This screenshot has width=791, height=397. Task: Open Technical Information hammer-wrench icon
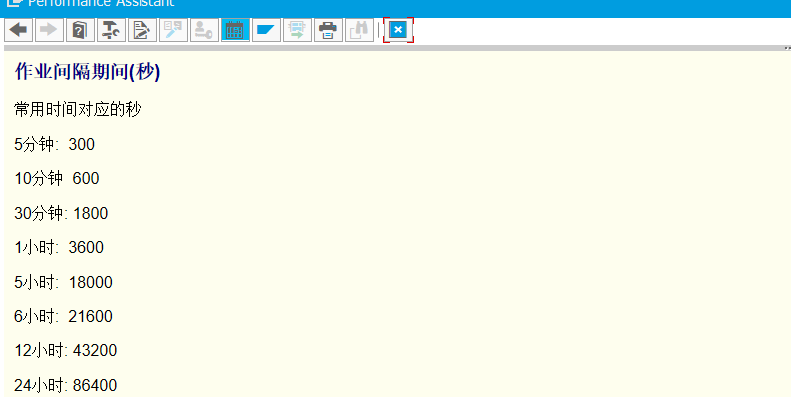coord(111,30)
